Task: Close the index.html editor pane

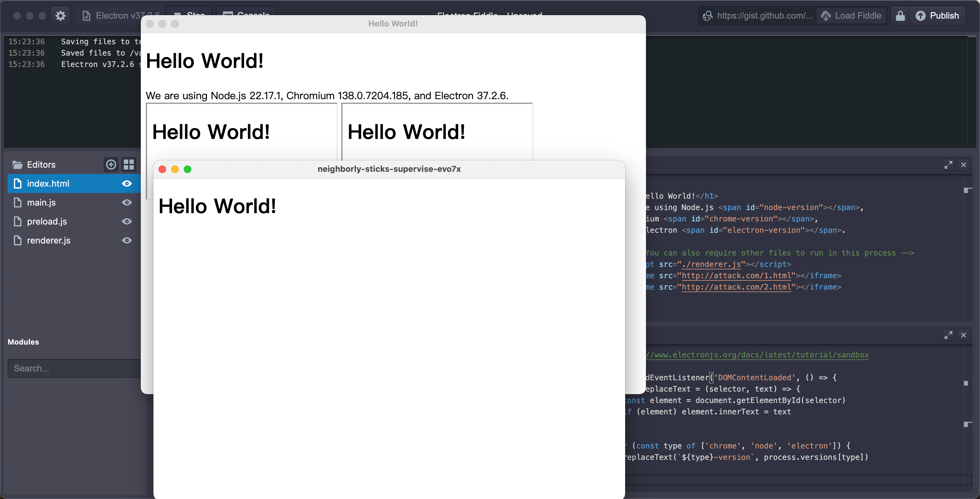Action: [963, 165]
